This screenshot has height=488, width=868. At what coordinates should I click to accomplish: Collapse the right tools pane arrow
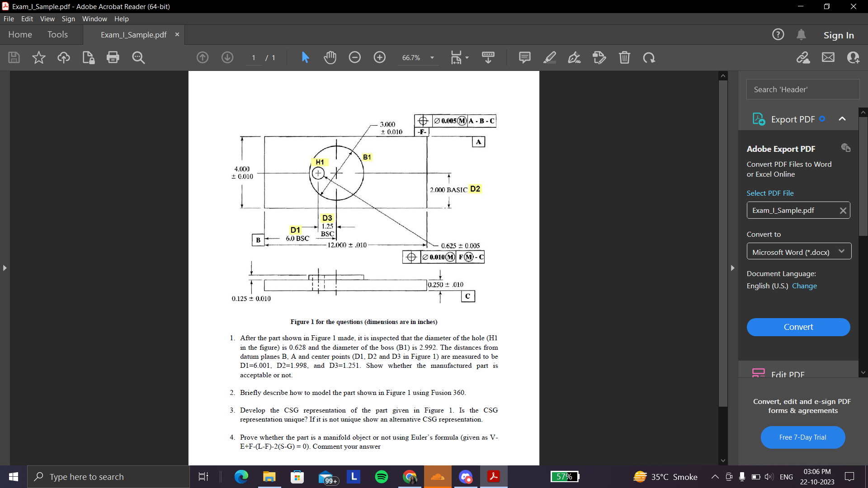(x=732, y=268)
